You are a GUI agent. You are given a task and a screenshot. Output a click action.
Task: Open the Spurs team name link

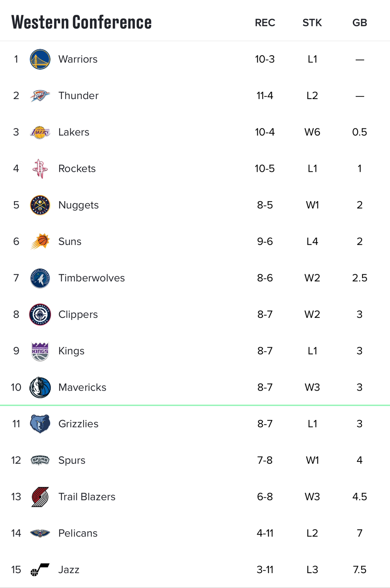(x=72, y=460)
